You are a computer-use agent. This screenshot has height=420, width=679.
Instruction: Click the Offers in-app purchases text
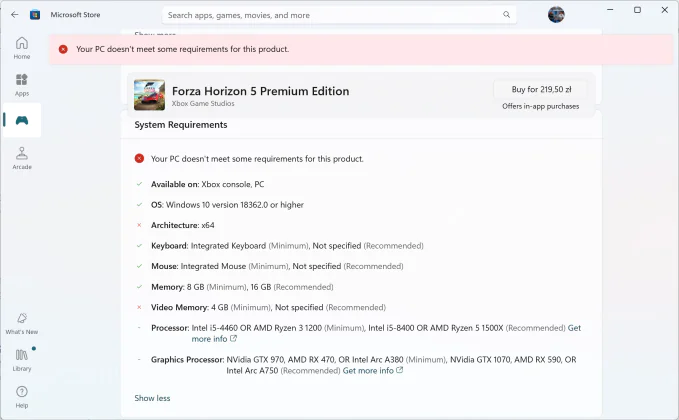click(540, 106)
